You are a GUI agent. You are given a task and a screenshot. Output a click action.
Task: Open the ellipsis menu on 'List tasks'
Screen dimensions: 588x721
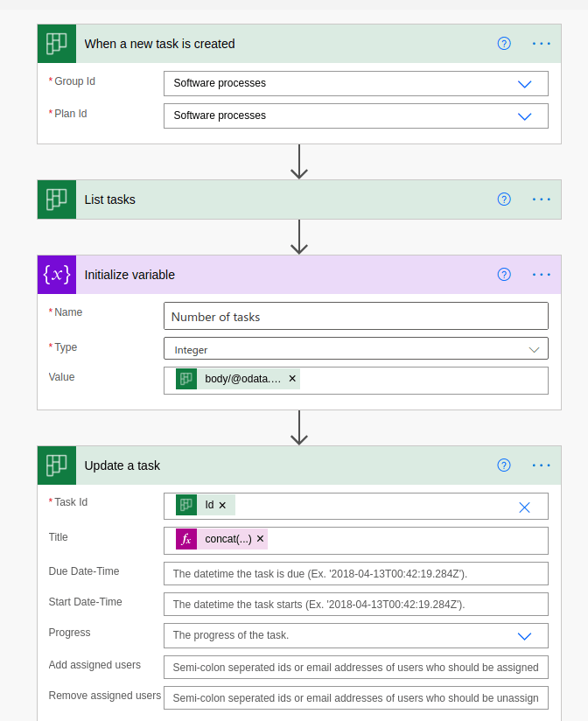coord(541,199)
